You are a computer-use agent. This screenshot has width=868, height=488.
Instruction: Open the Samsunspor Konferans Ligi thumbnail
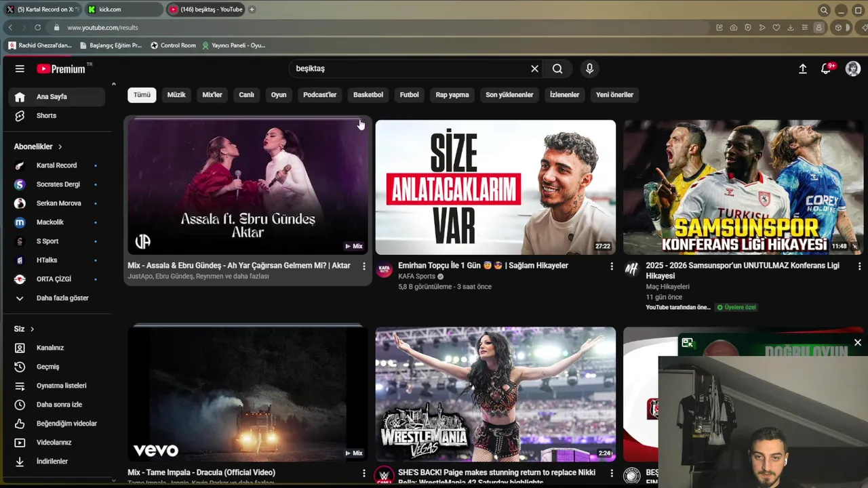tap(743, 188)
